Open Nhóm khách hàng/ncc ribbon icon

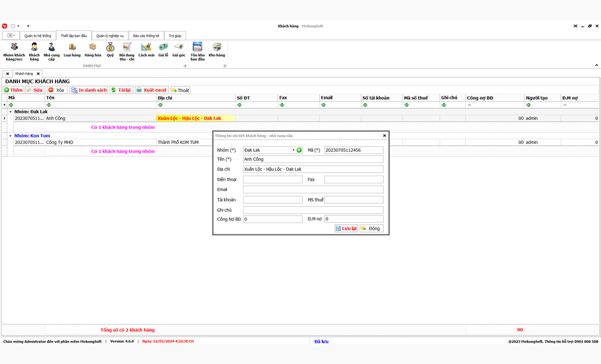14,51
